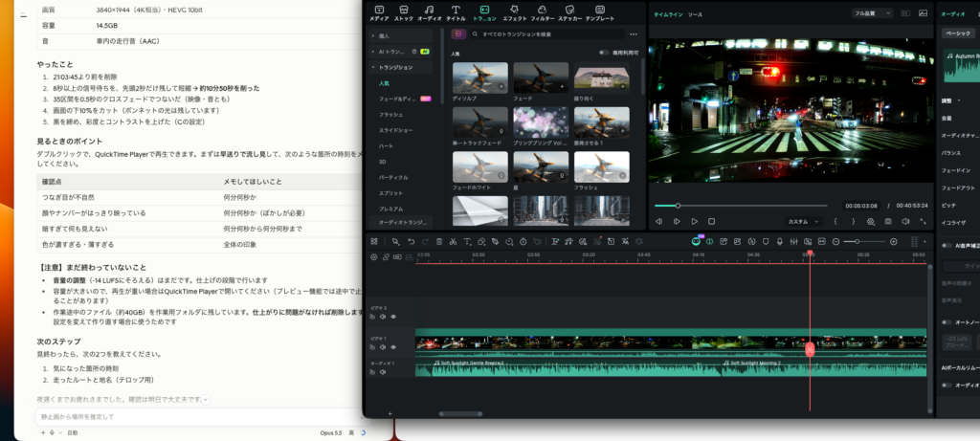Select the ディゾルブ transition thumbnail
The width and height of the screenshot is (980, 441).
click(x=480, y=77)
